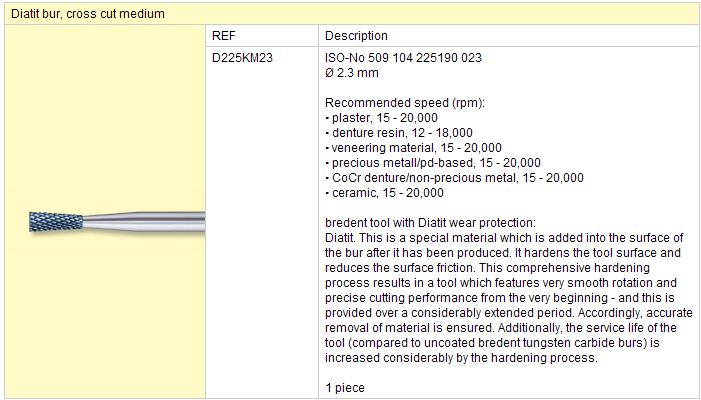Click the Ø 2.3 mm diameter text
The width and height of the screenshot is (701, 400).
coord(352,73)
